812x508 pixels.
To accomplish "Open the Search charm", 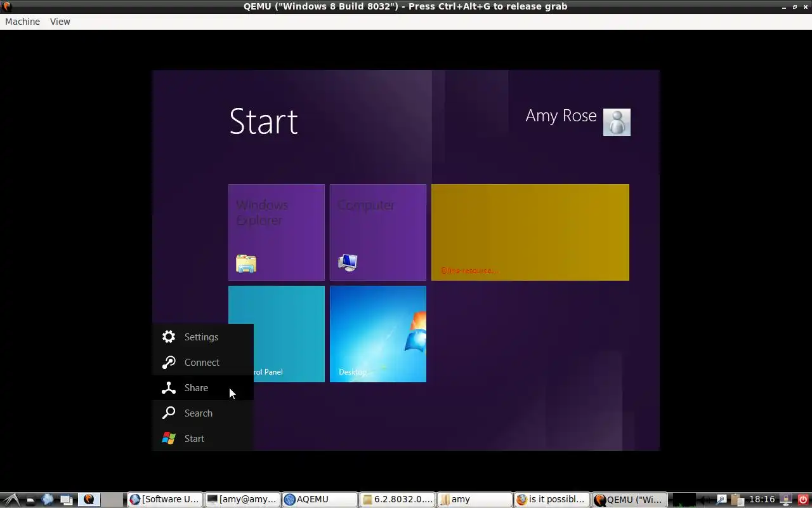I will click(203, 413).
